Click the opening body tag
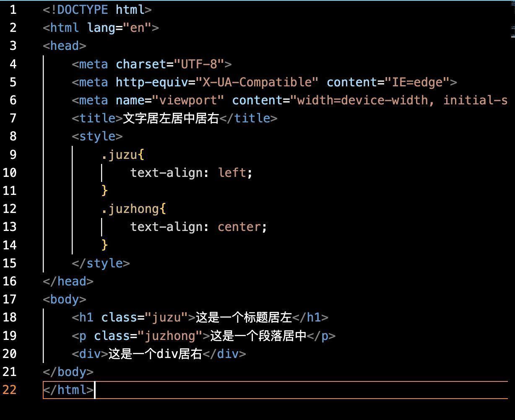Image resolution: width=515 pixels, height=420 pixels. pyautogui.click(x=64, y=299)
